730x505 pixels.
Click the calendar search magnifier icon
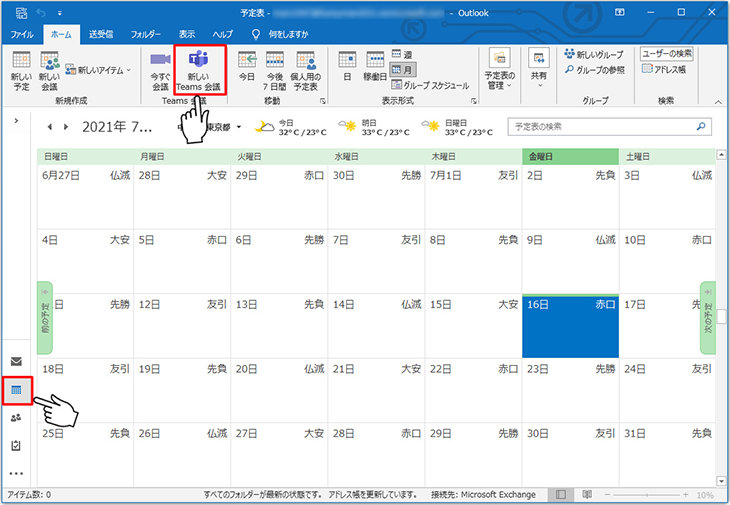[701, 126]
